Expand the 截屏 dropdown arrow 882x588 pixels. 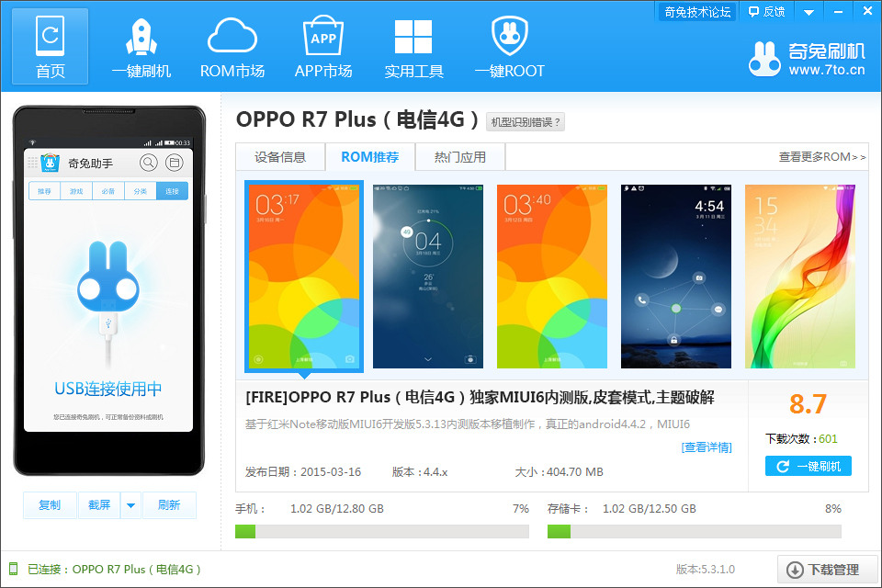pos(130,505)
